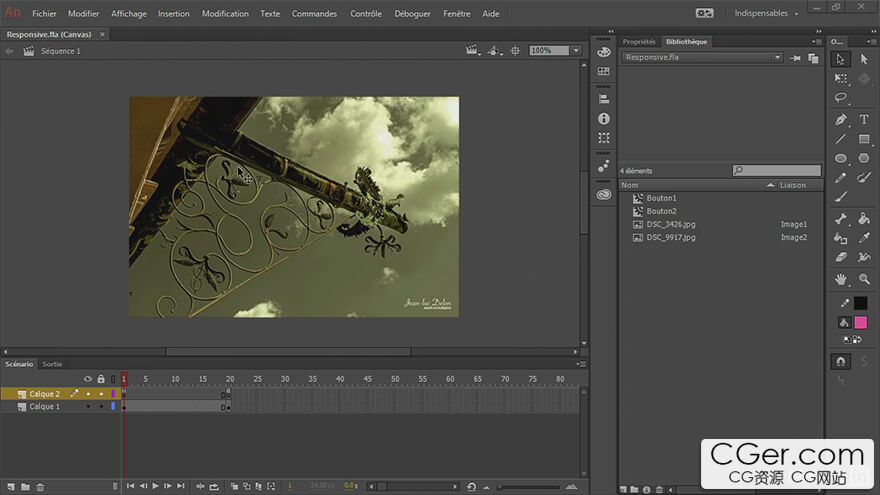Pin the current library with the pin icon
Image resolution: width=880 pixels, height=495 pixels.
tap(796, 58)
